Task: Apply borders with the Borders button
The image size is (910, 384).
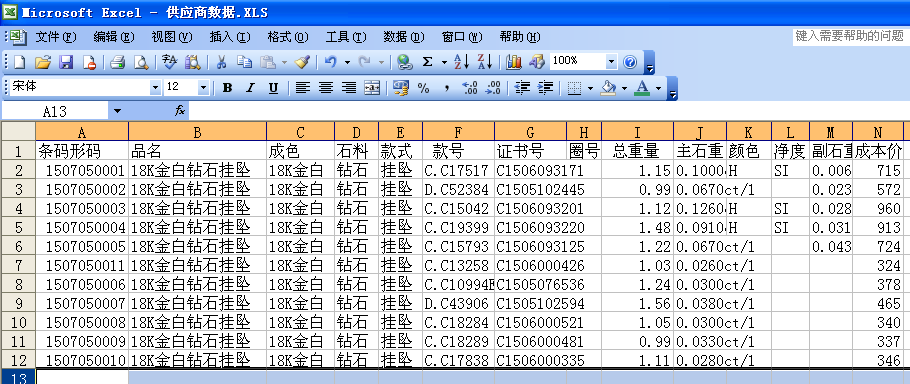Action: [575, 88]
